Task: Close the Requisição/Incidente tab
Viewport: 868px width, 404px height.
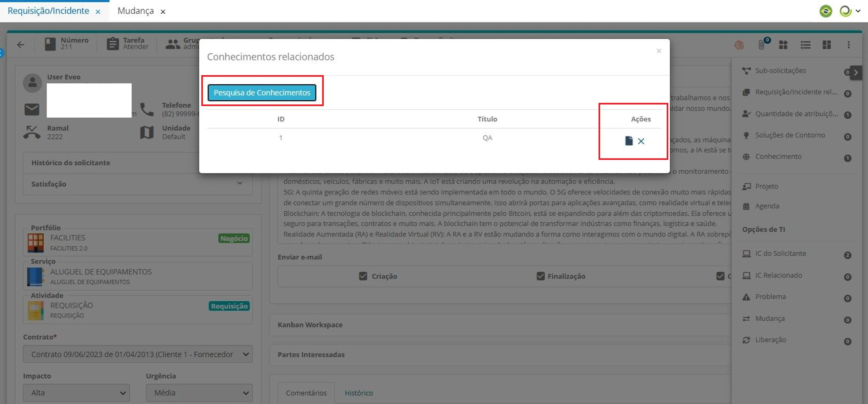Action: (98, 12)
